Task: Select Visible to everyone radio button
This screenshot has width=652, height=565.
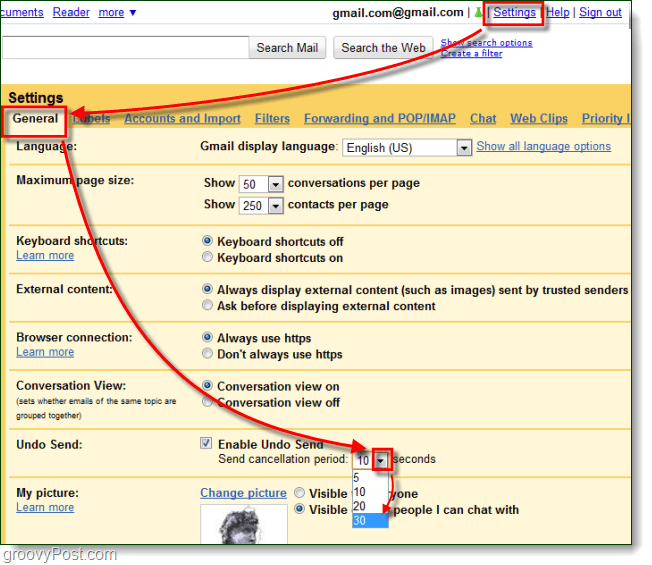Action: click(x=299, y=493)
